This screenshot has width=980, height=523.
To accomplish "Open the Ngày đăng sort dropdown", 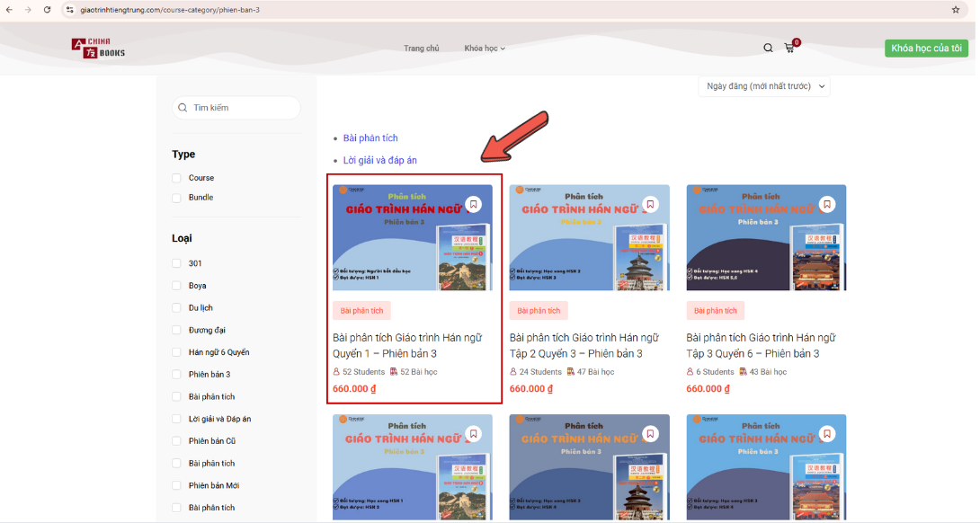I will point(763,86).
